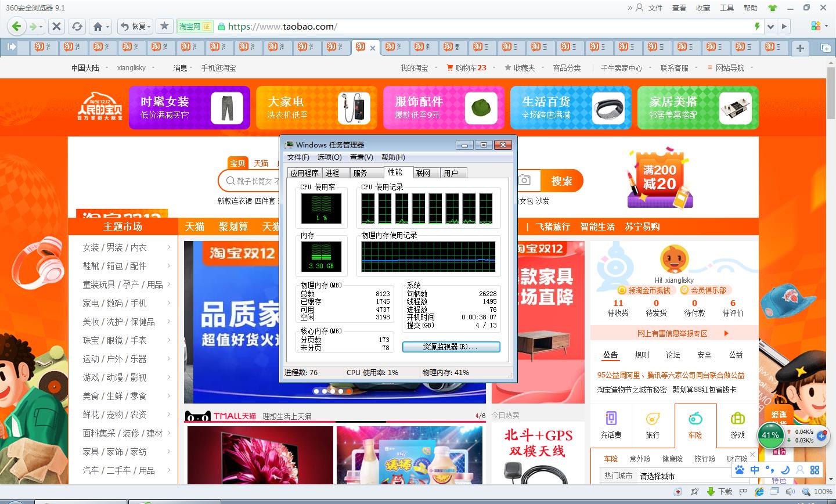Open the 充话费 phone top-up icon

click(x=611, y=419)
